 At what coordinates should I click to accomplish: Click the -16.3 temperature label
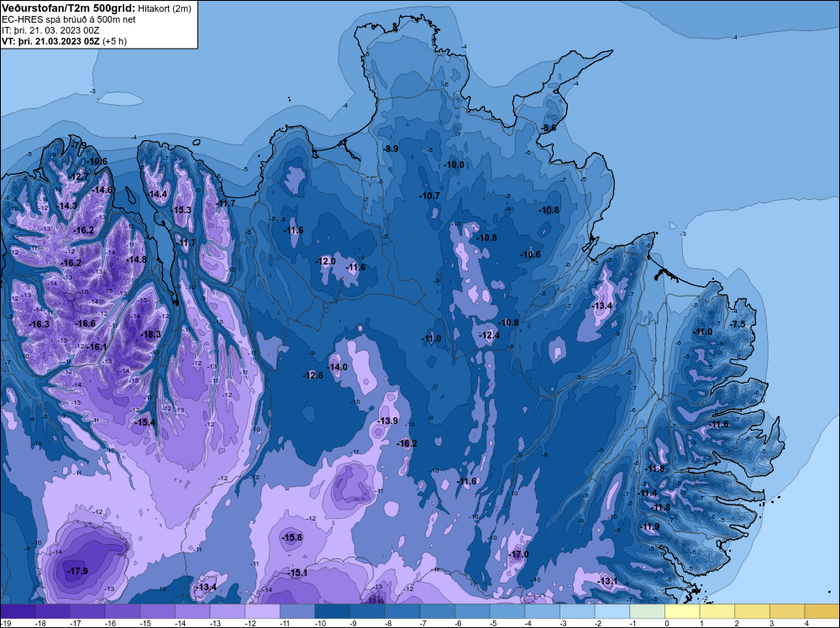(x=39, y=324)
